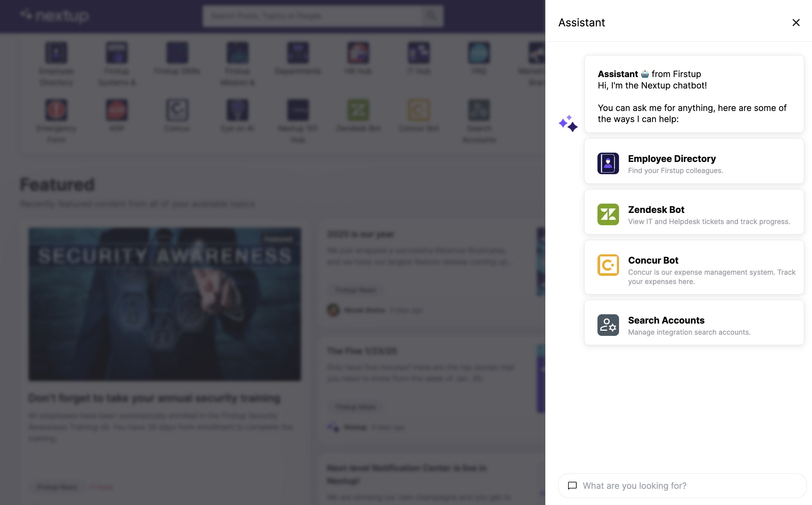Focus the 'What are you looking for?' input
The image size is (812, 505).
click(x=682, y=486)
